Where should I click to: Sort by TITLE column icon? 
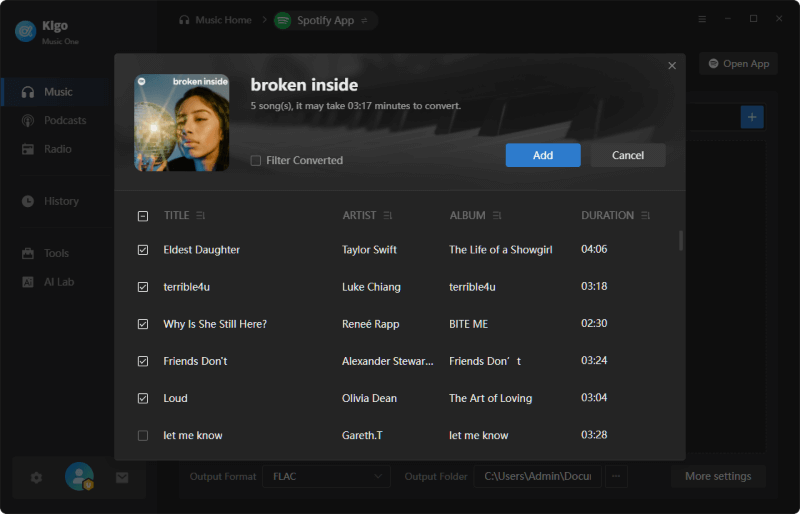pyautogui.click(x=201, y=216)
